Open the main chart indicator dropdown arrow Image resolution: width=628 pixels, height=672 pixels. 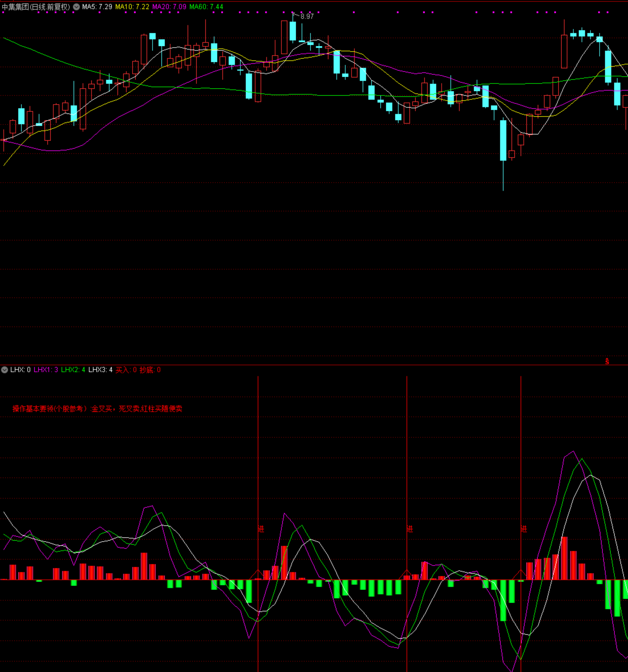pos(76,7)
